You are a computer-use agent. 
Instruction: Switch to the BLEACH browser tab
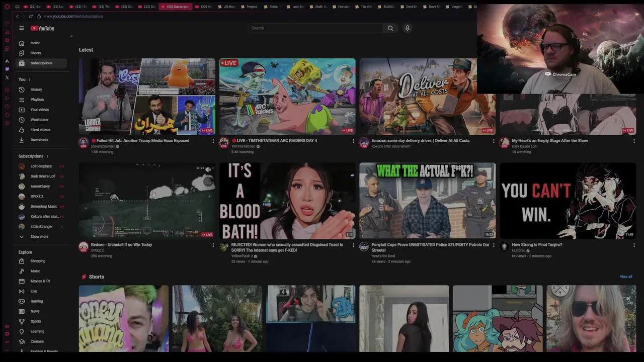pyautogui.click(x=386, y=7)
